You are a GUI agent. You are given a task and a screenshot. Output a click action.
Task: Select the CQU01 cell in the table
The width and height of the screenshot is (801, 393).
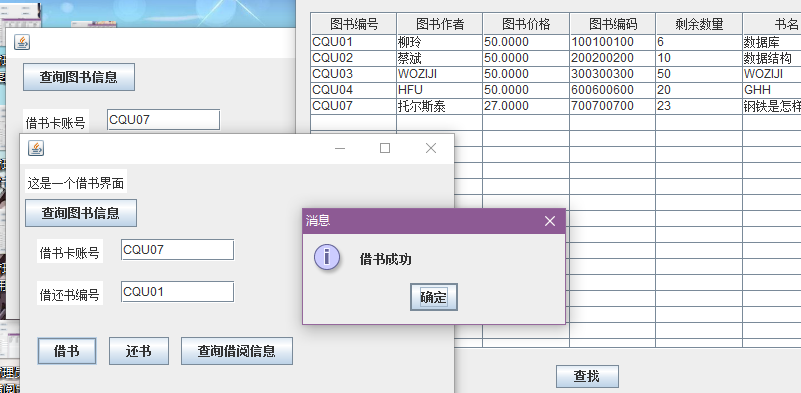[x=354, y=42]
